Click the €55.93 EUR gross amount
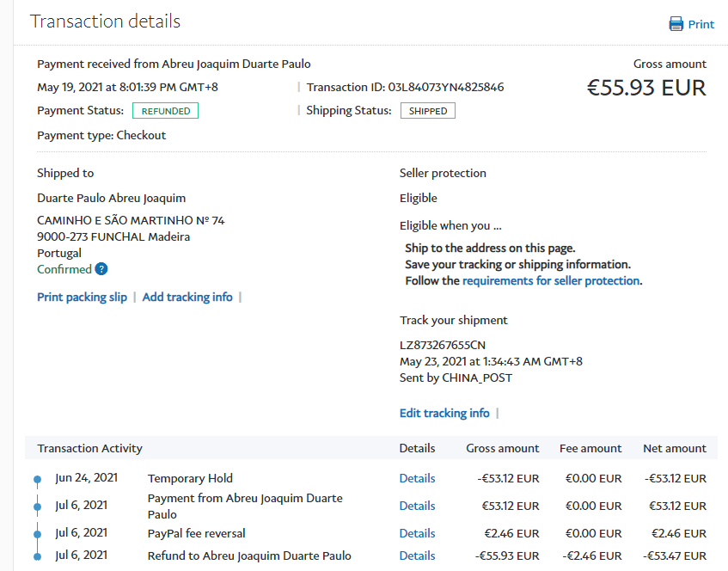 pyautogui.click(x=646, y=88)
